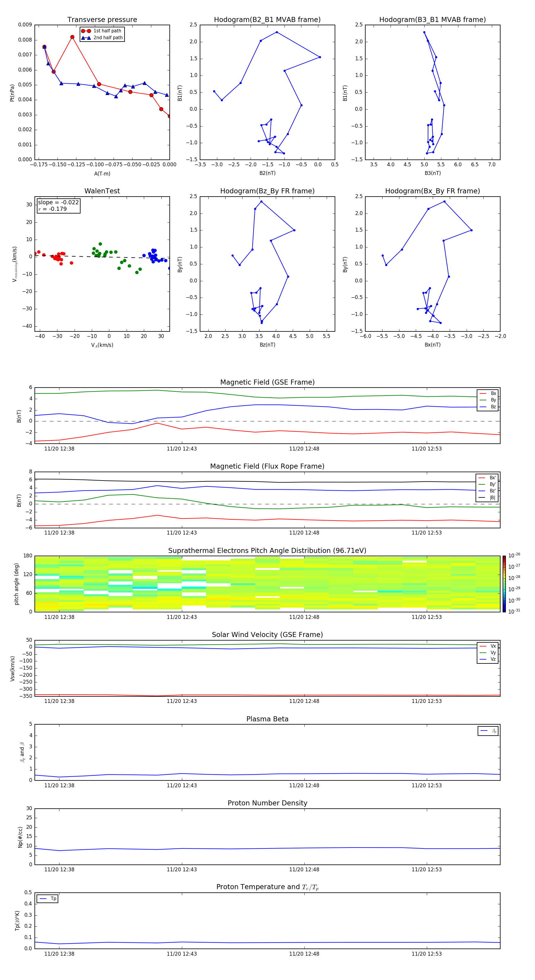Click the pitch angle spectrogram heatmap
Viewport: 535px width, 980px height.
coord(267,584)
